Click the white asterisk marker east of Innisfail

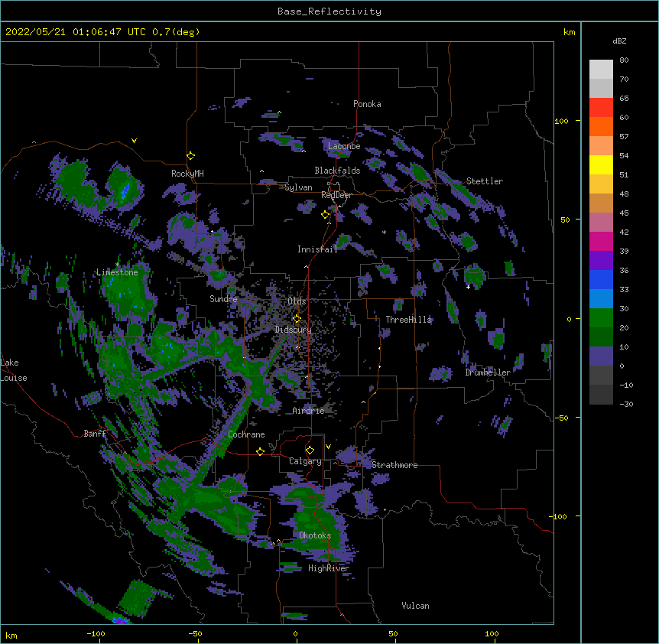pos(384,232)
